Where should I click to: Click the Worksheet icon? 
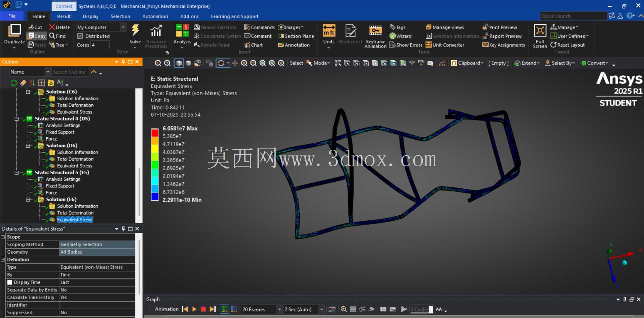coord(350,30)
